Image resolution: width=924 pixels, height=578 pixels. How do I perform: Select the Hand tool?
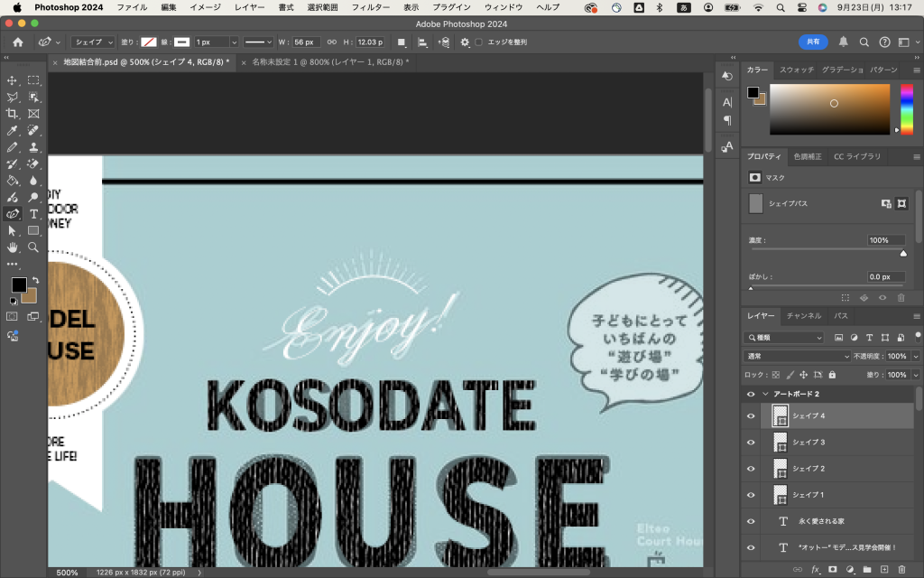pyautogui.click(x=13, y=247)
